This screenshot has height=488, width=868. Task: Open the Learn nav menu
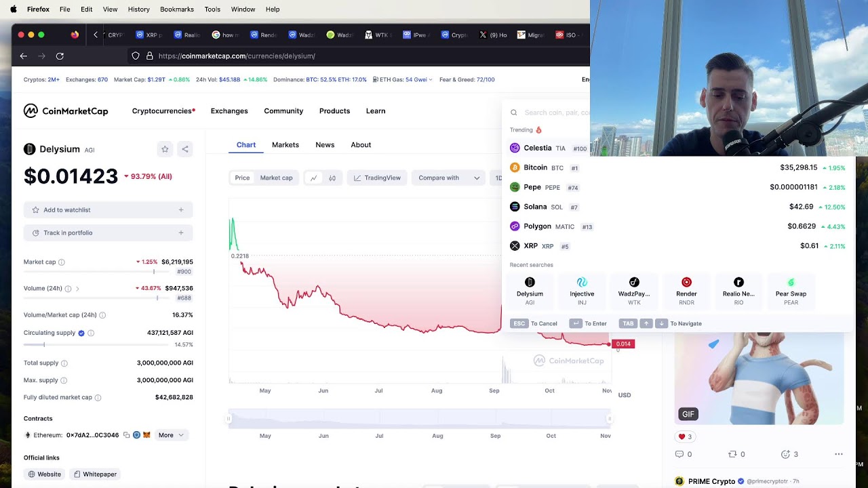pos(376,111)
